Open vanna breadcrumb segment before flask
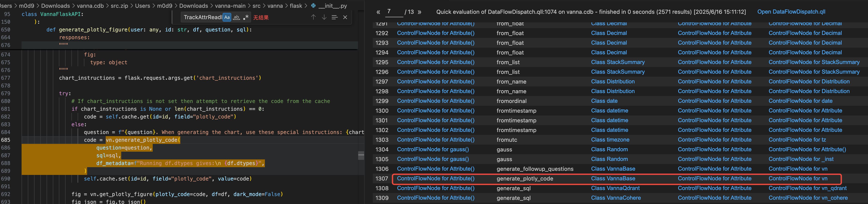 tap(275, 6)
